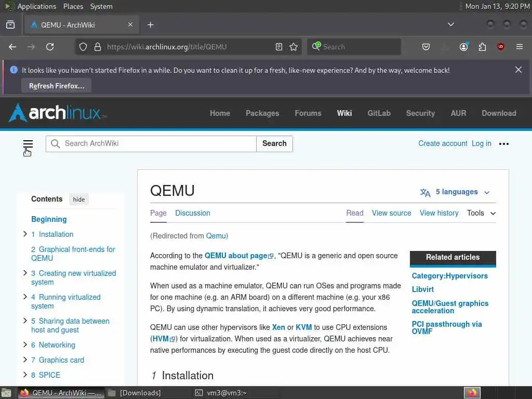The image size is (532, 399).
Task: Select the View source tab
Action: coord(391,213)
